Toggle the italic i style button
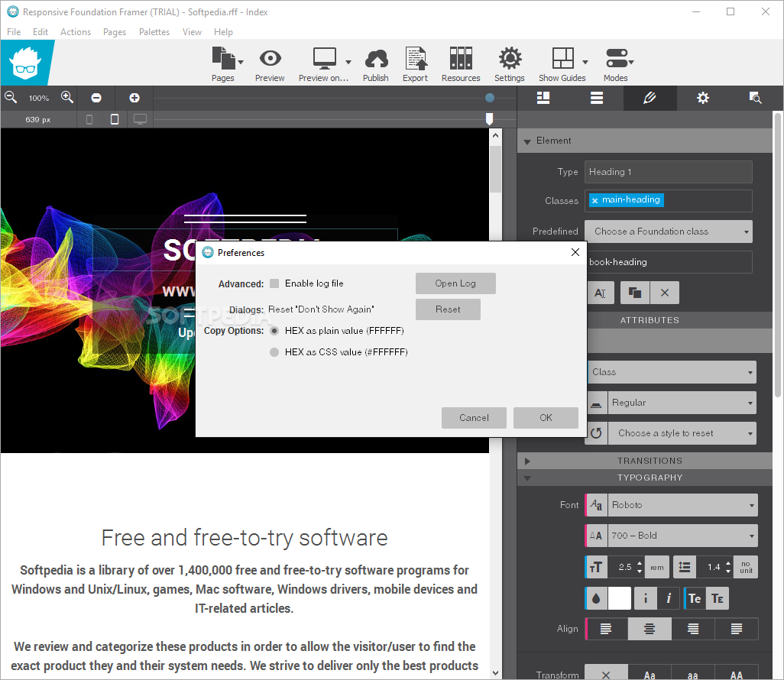The width and height of the screenshot is (784, 680). (x=669, y=598)
